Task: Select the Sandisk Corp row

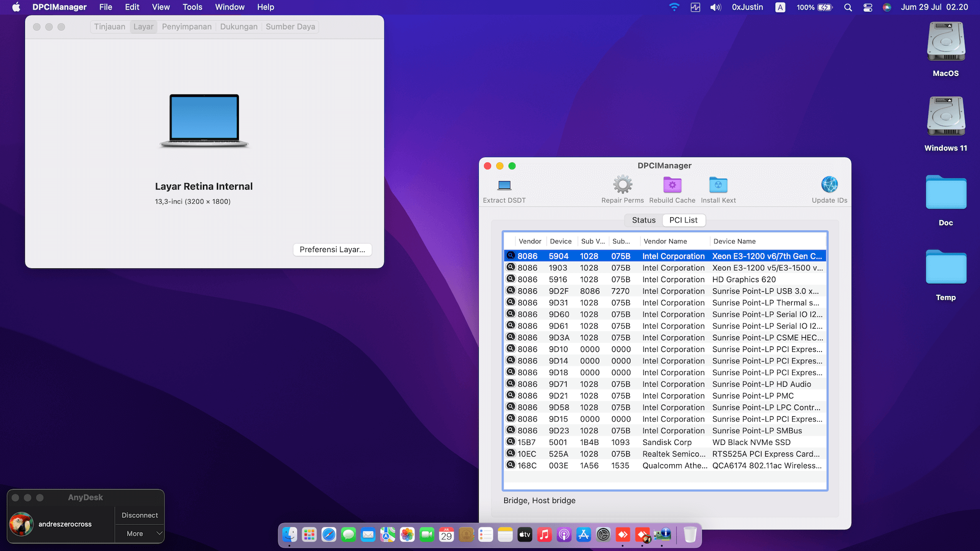Action: pyautogui.click(x=665, y=442)
